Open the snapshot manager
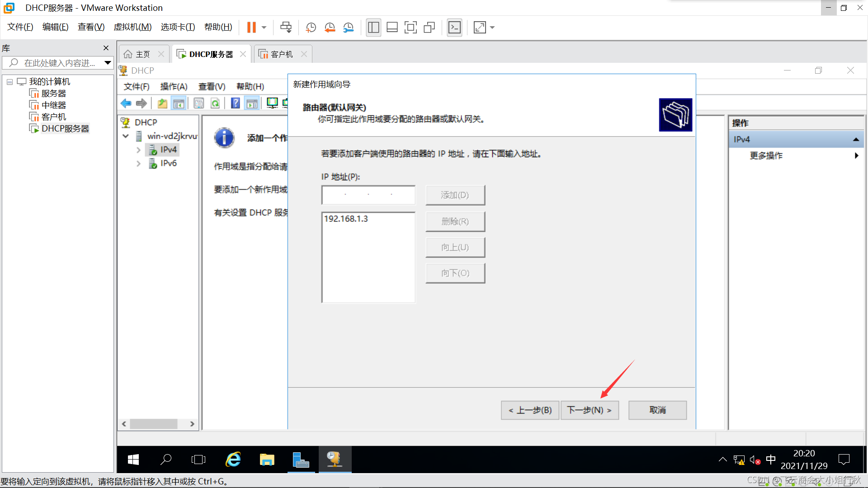The image size is (868, 488). (x=348, y=28)
